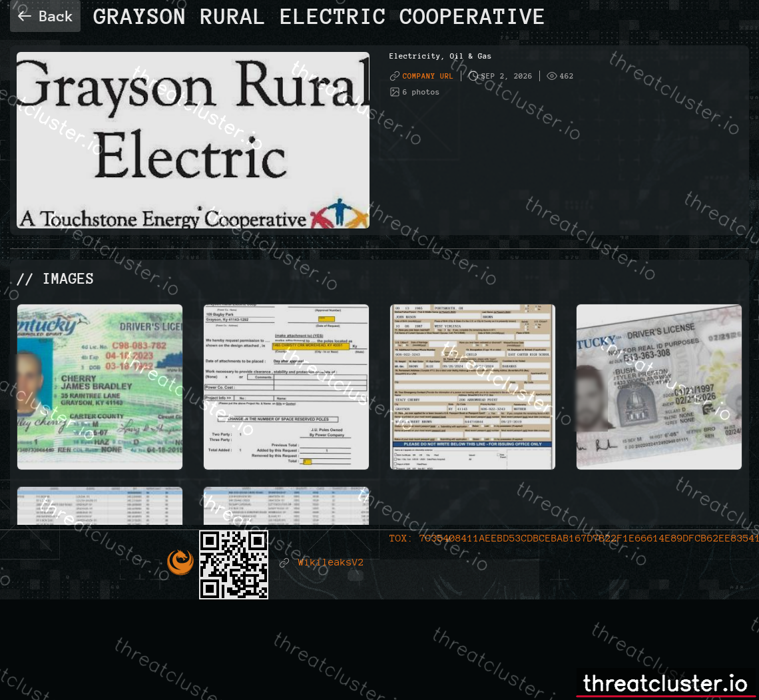Click the 'SEP 2, 2026' date text
Viewport: 759px width, 700px height.
click(x=506, y=76)
